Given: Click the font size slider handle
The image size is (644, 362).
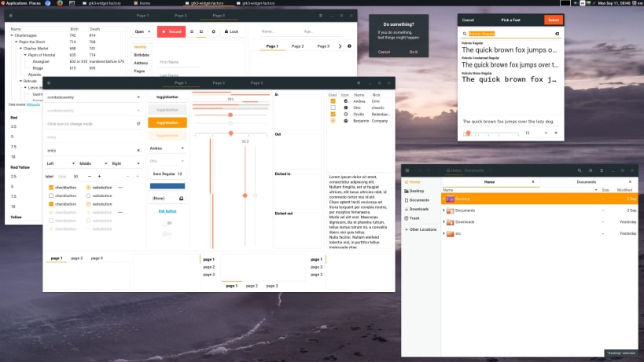Looking at the screenshot, I should tap(468, 133).
